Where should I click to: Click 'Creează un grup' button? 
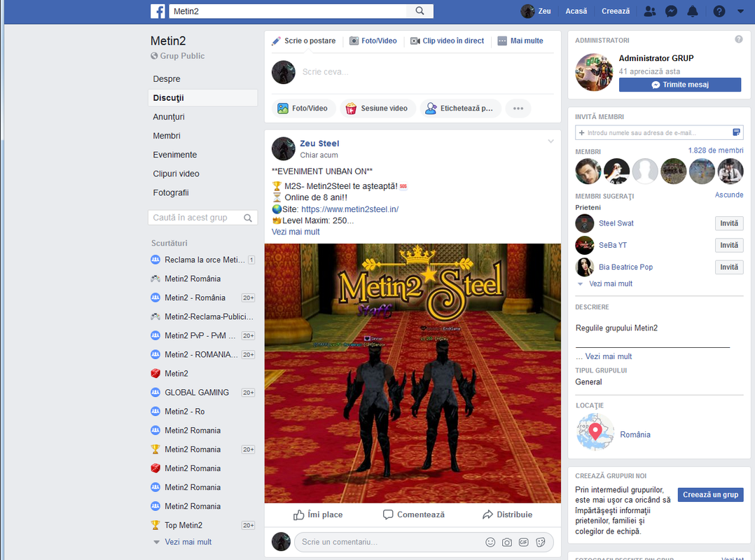pos(710,495)
